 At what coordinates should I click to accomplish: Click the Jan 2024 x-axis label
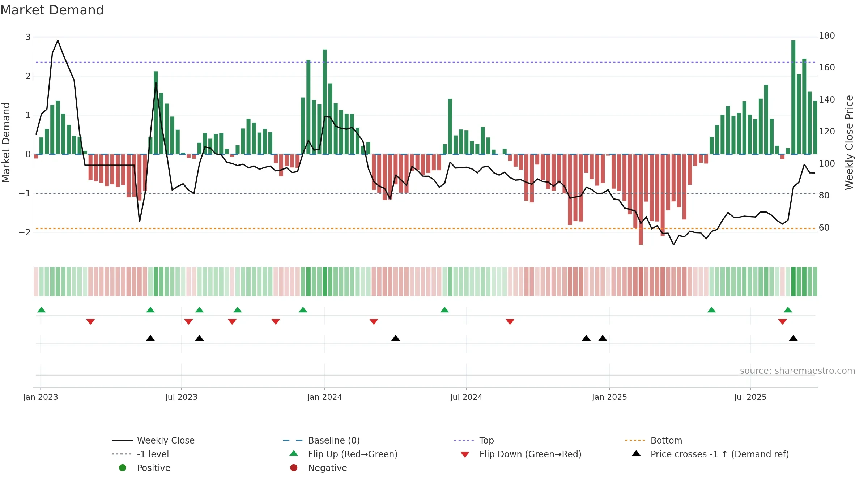pyautogui.click(x=324, y=397)
